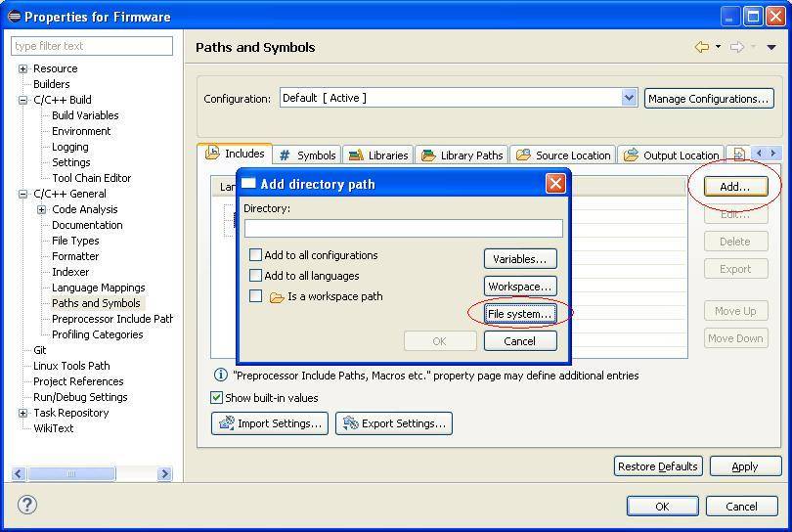Click the tree's horizontal scrollbar thumb

(71, 473)
